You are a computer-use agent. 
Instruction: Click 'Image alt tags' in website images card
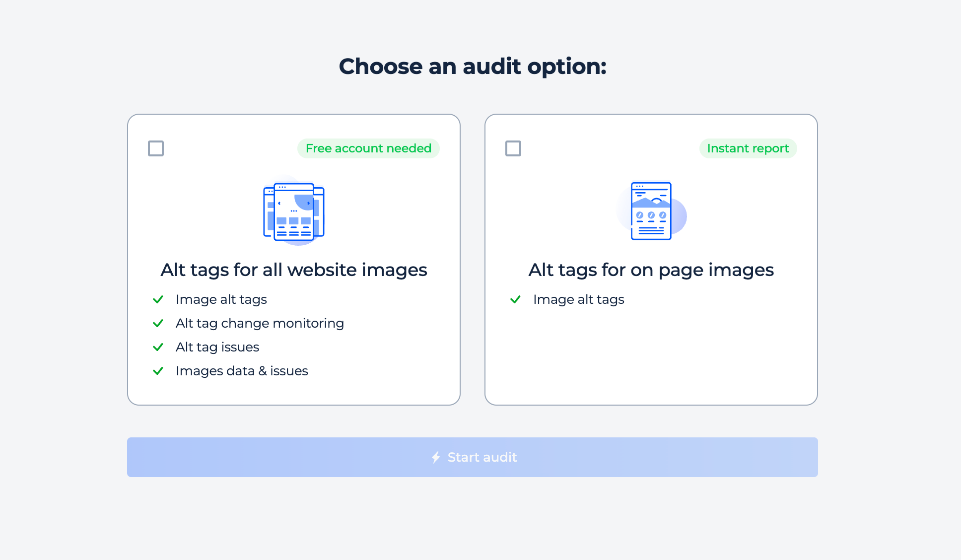coord(221,299)
